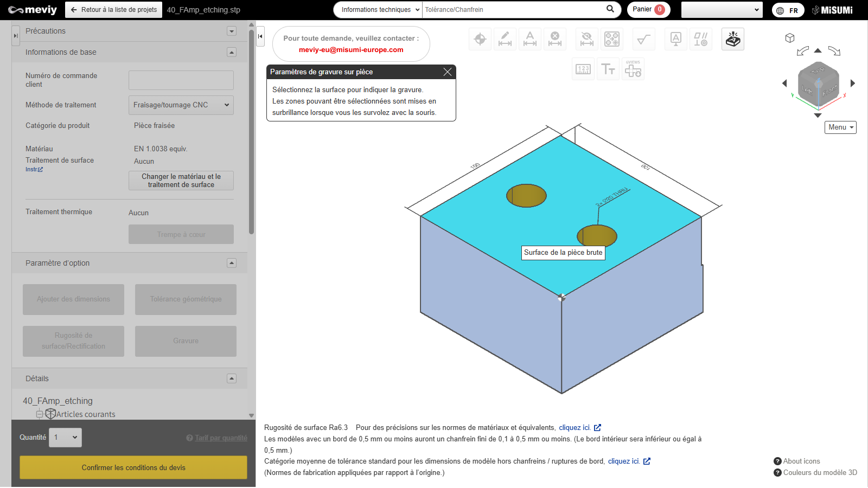Collapse the Informations de base section
The image size is (868, 488).
232,53
